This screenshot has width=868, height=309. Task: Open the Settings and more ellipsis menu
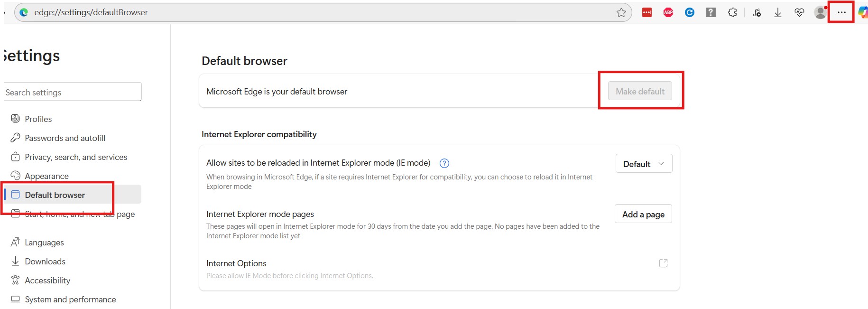tap(841, 12)
